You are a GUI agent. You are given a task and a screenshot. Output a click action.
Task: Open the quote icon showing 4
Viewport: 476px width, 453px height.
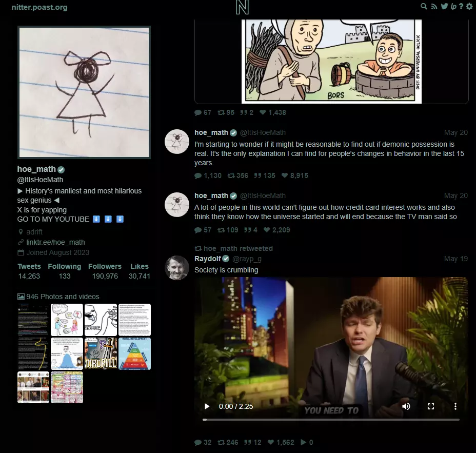pos(247,230)
